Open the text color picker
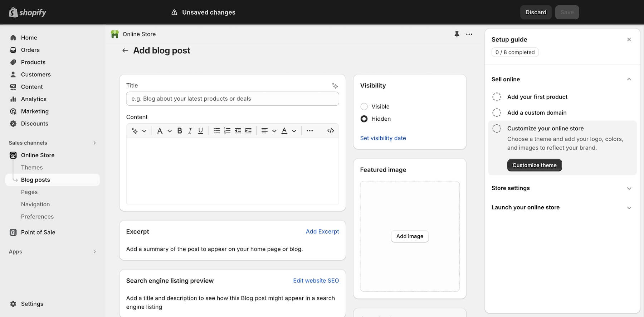Screen dimensions: 644x317 coord(288,131)
